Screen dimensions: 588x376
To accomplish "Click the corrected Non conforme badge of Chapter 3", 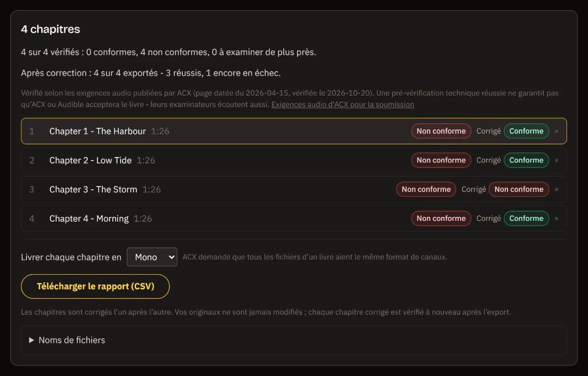I will coord(519,189).
